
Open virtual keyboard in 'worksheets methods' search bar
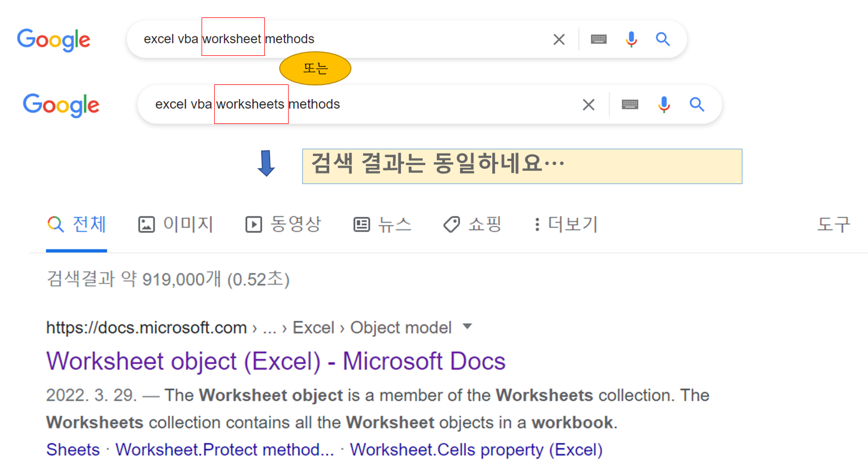(x=630, y=104)
